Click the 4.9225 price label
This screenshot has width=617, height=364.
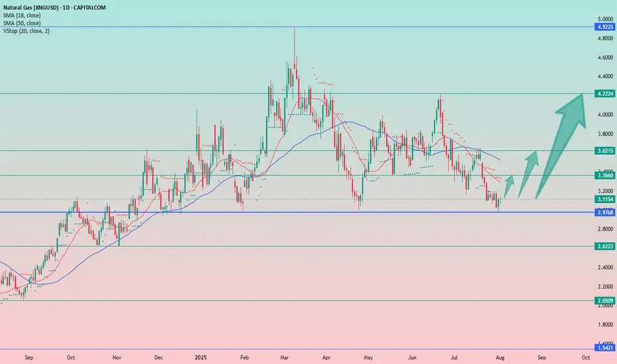605,26
